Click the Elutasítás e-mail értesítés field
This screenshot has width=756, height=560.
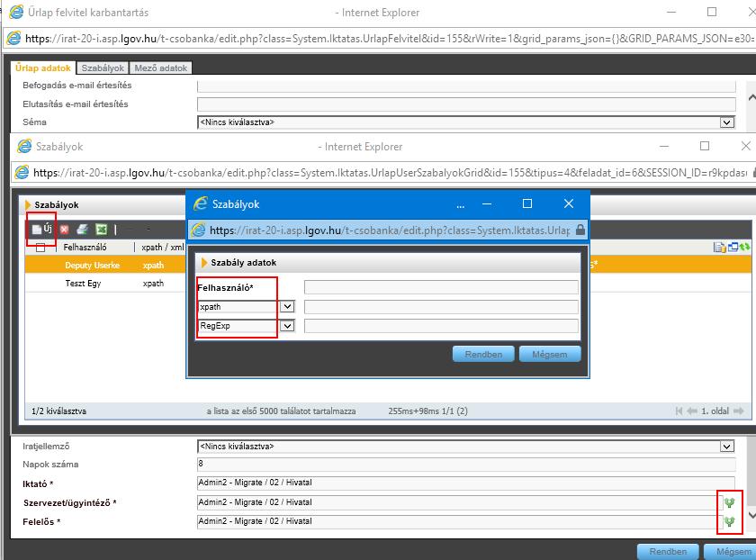[x=466, y=104]
